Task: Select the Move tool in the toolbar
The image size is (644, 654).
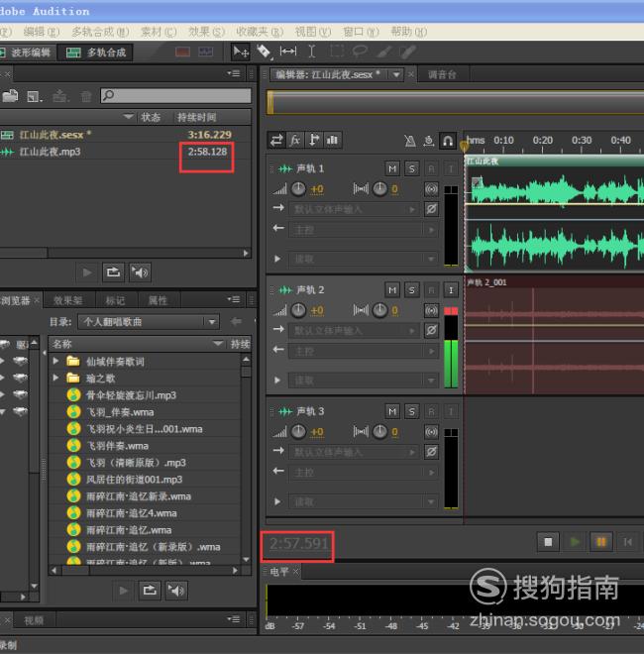Action: tap(241, 52)
